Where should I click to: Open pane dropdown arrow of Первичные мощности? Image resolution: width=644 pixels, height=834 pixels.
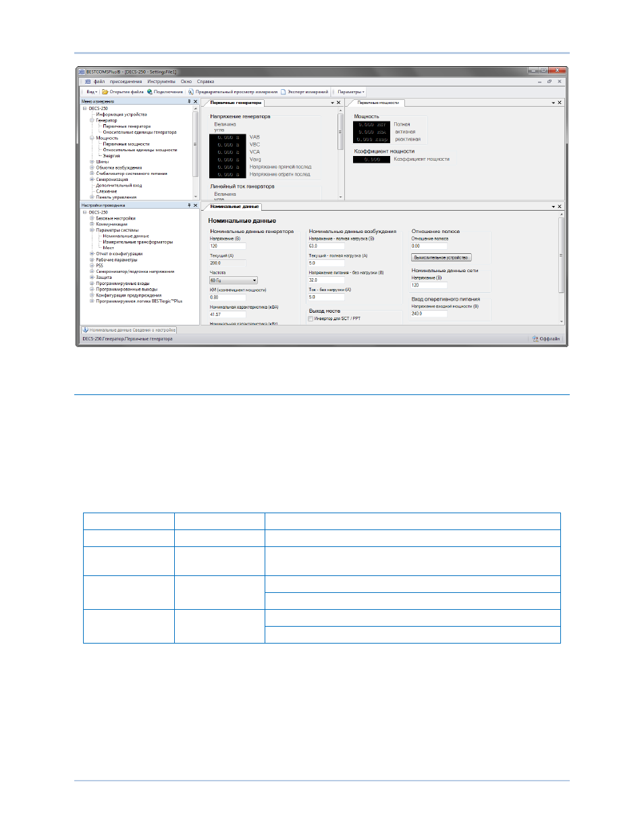553,103
